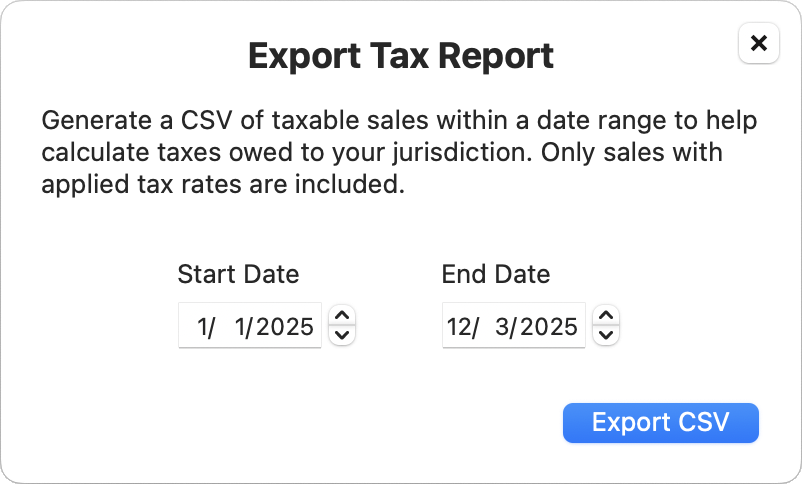Decrement Start Date with down arrow

342,334
